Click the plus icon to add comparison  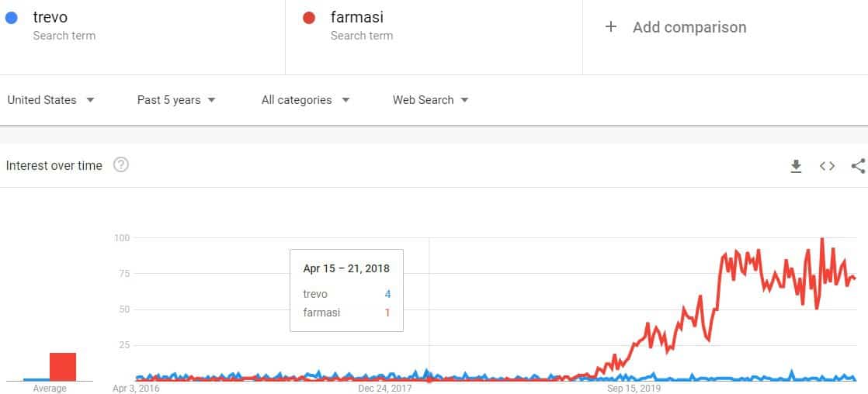pyautogui.click(x=610, y=26)
